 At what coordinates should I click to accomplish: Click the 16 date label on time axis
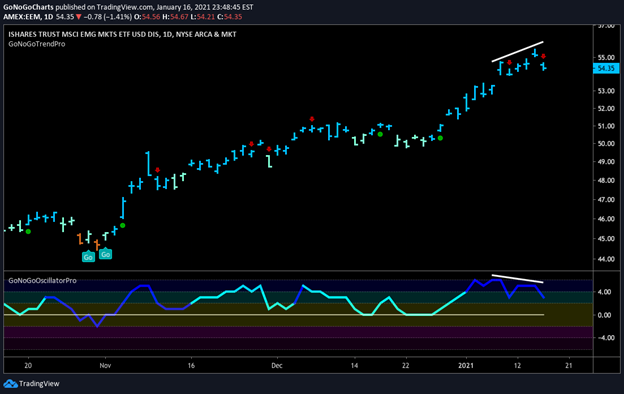pos(191,365)
